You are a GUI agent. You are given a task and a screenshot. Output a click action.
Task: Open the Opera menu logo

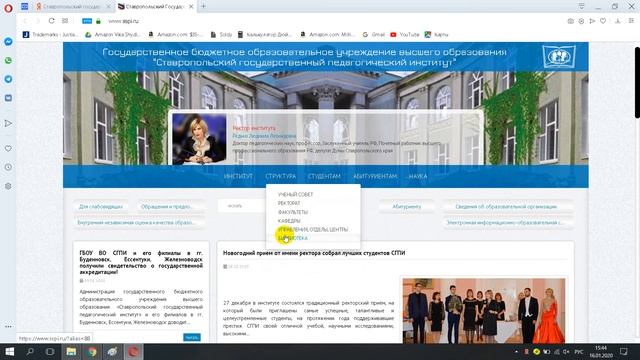click(x=8, y=8)
